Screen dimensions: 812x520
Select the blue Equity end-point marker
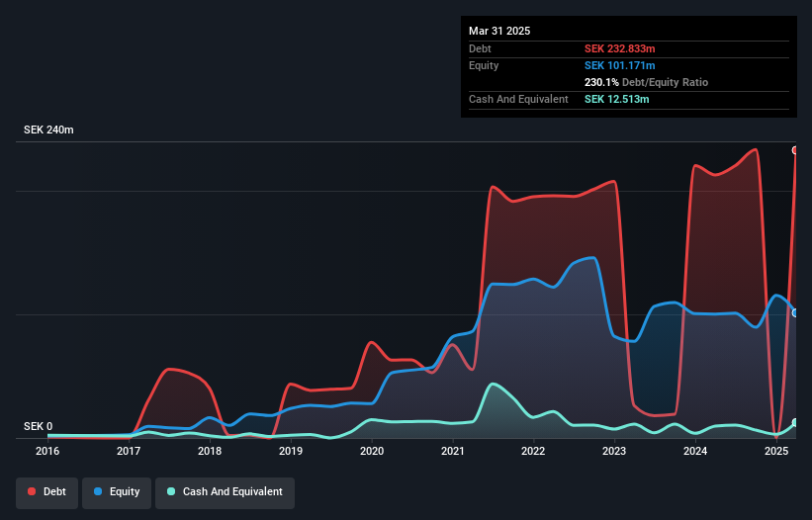(795, 313)
